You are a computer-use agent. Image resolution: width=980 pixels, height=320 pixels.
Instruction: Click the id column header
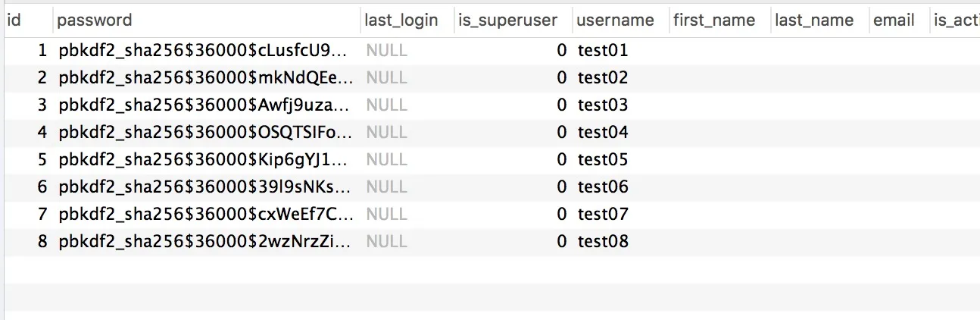point(14,20)
